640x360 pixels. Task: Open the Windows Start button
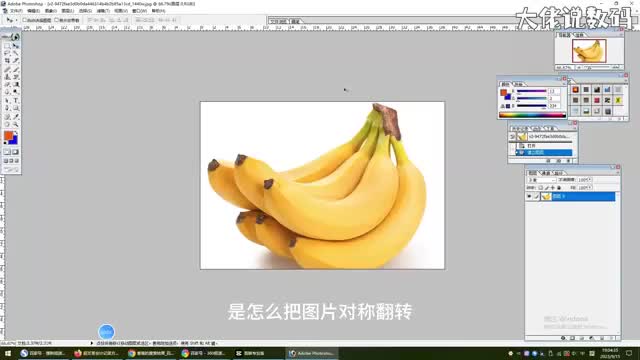coord(7,353)
